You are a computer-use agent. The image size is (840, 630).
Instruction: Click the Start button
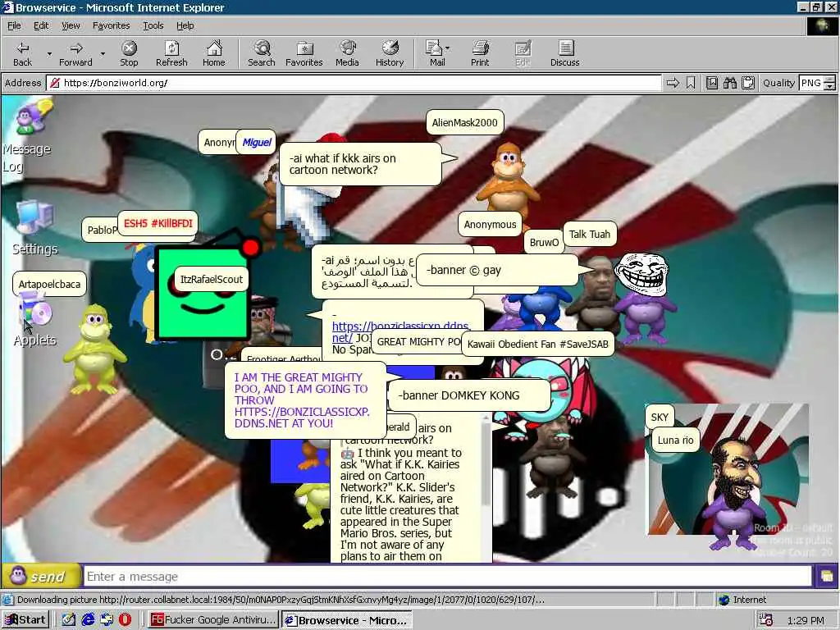click(x=25, y=620)
